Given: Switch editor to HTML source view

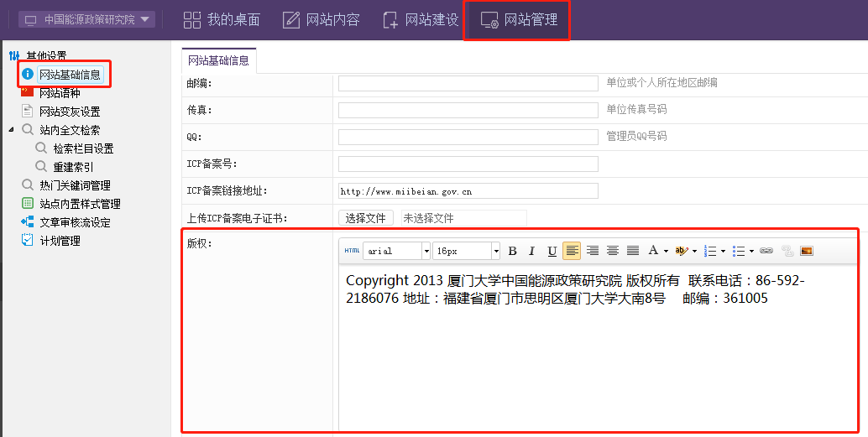Looking at the screenshot, I should (x=352, y=251).
